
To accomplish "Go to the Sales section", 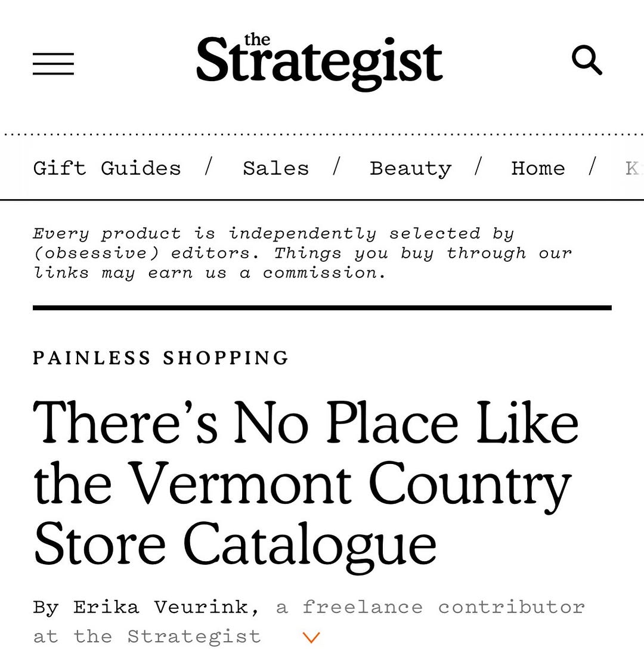I will tap(275, 168).
